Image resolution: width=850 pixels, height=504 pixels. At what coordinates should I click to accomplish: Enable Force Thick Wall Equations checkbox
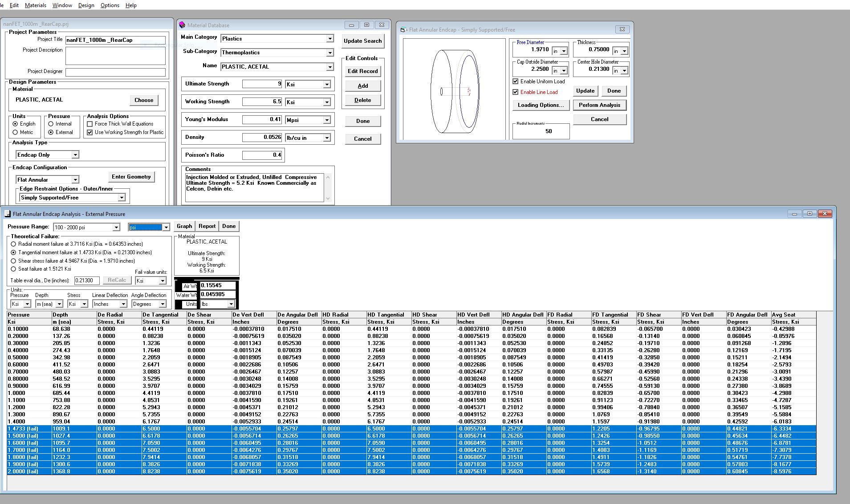click(90, 124)
